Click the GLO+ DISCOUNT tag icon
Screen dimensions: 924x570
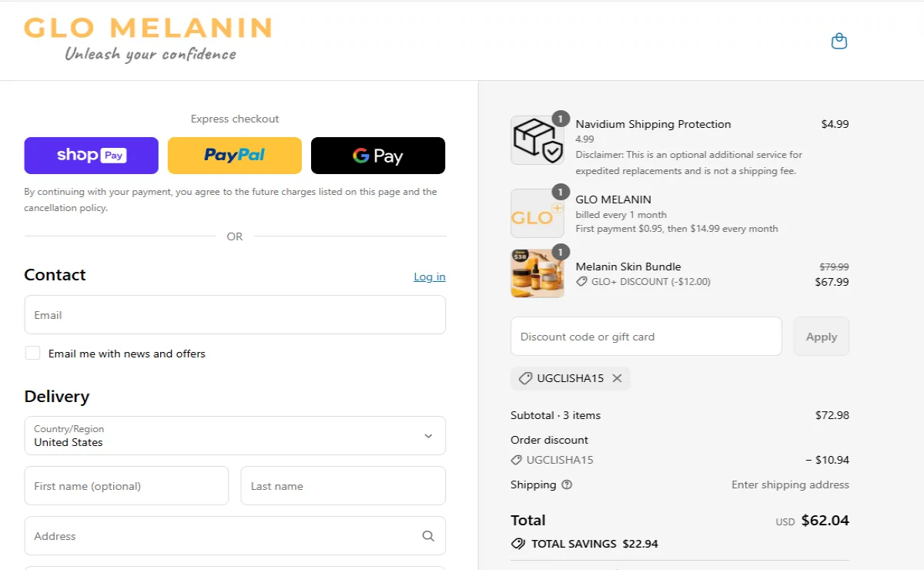[583, 282]
